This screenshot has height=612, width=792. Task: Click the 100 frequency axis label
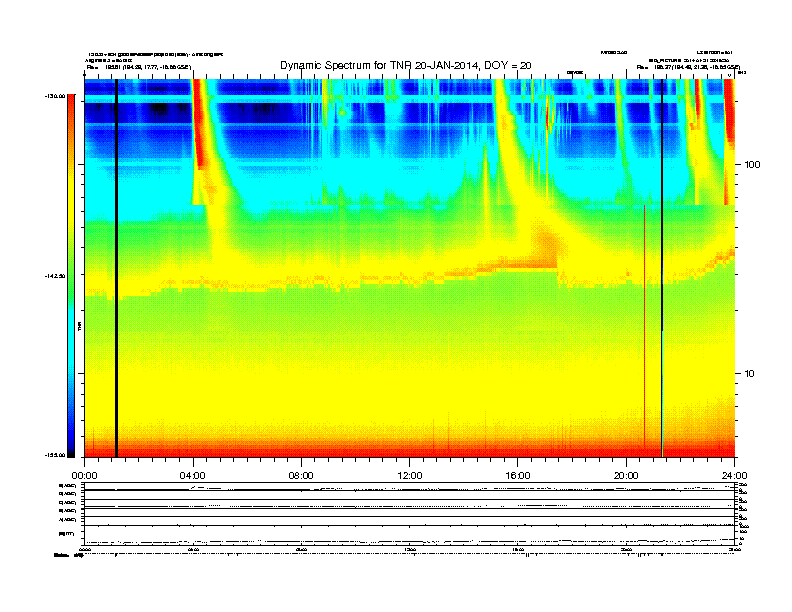coord(752,165)
